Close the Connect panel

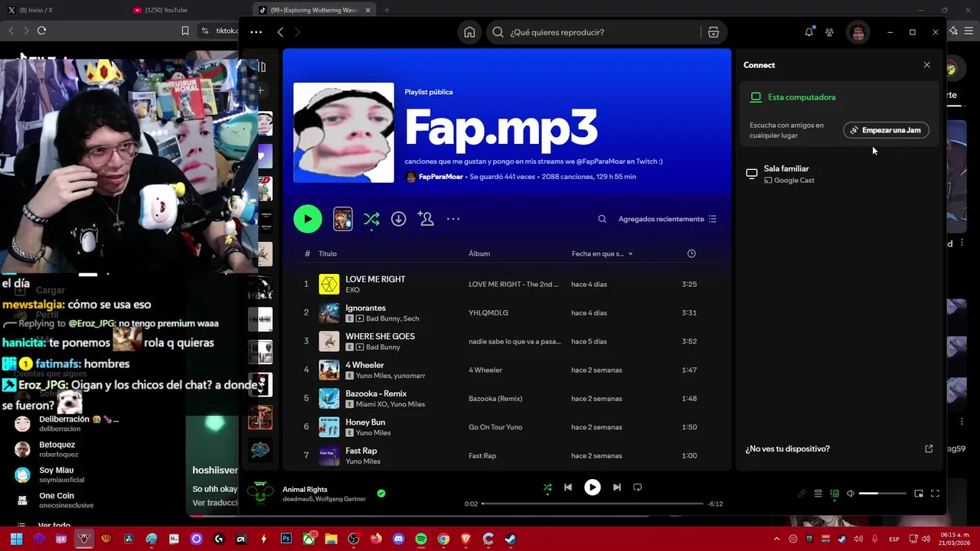coord(926,65)
